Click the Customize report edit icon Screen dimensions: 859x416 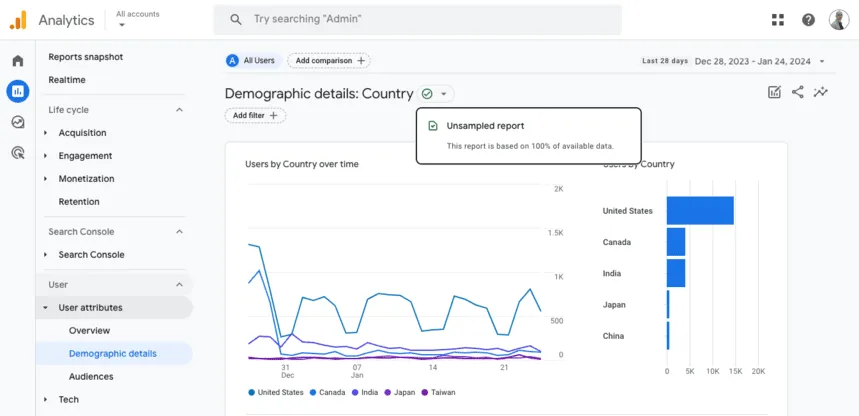pyautogui.click(x=774, y=92)
